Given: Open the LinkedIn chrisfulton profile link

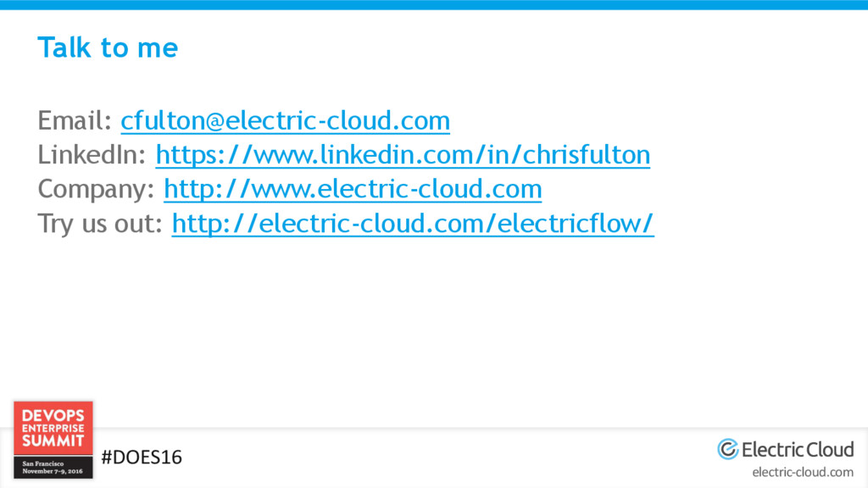Looking at the screenshot, I should [403, 155].
